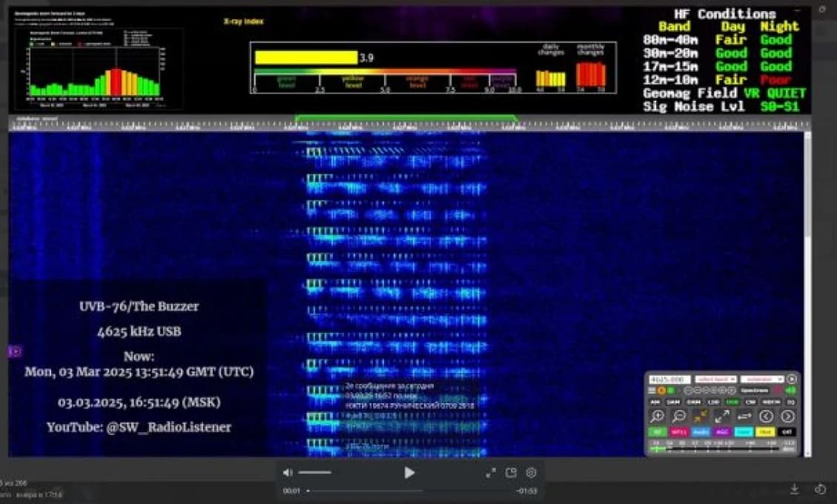Screen dimensions: 837x504
Task: Select the green USB mode button
Action: [732, 402]
